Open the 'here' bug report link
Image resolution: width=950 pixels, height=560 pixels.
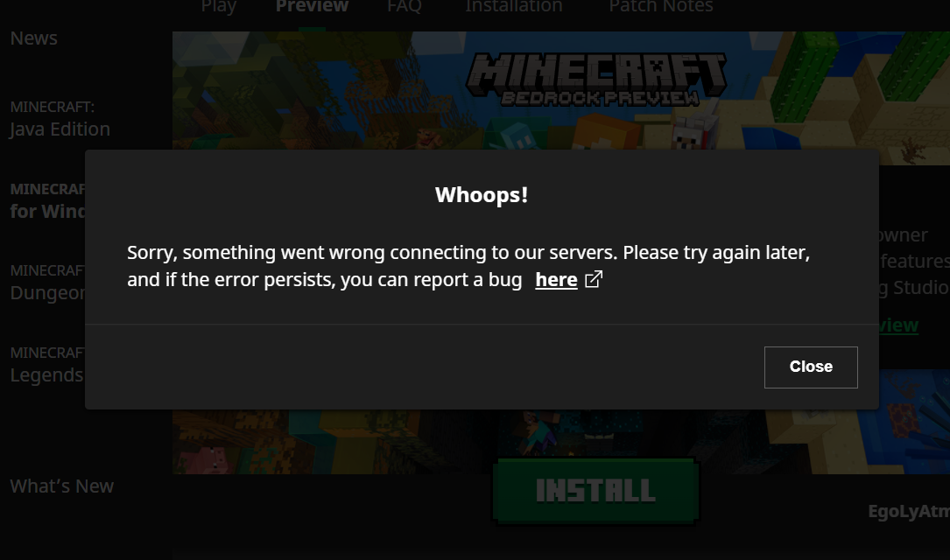pyautogui.click(x=556, y=280)
